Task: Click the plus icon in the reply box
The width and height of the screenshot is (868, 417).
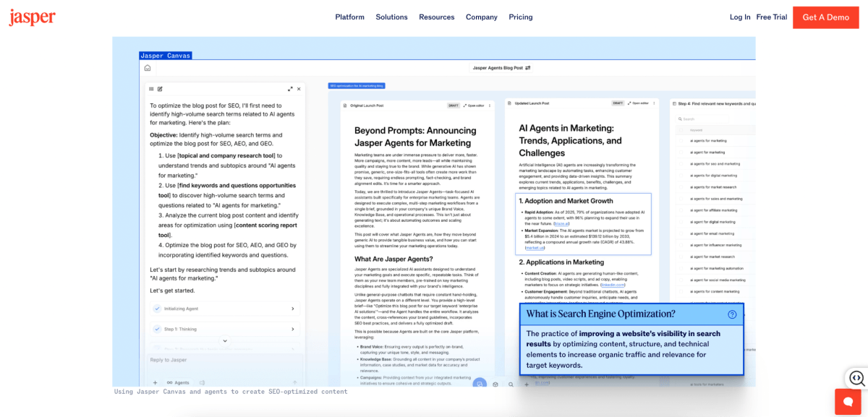Action: click(x=155, y=382)
